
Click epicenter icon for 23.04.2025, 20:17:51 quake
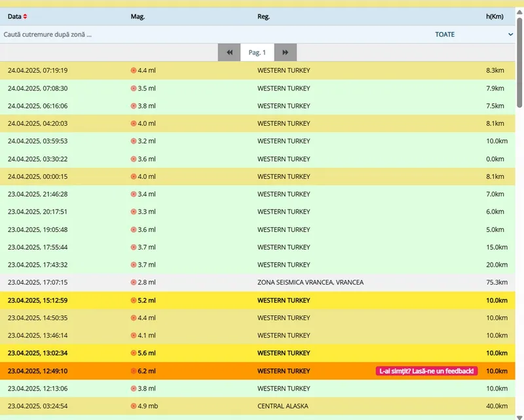point(134,212)
